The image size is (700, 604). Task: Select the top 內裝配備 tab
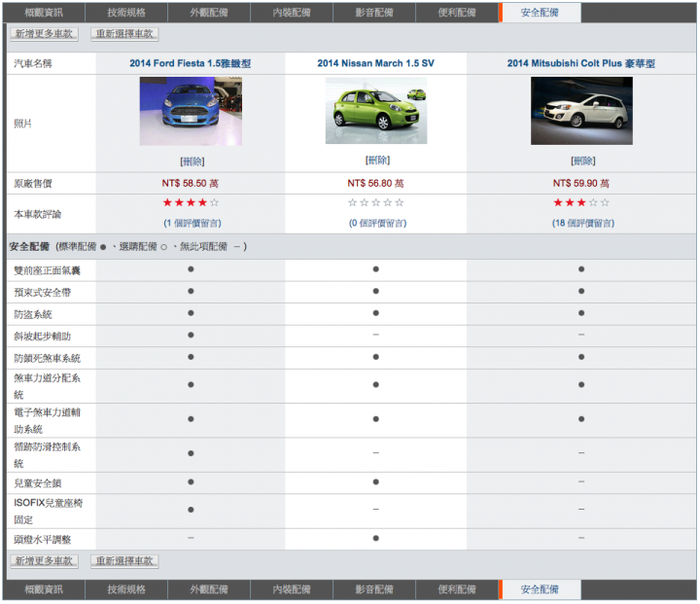tap(292, 13)
